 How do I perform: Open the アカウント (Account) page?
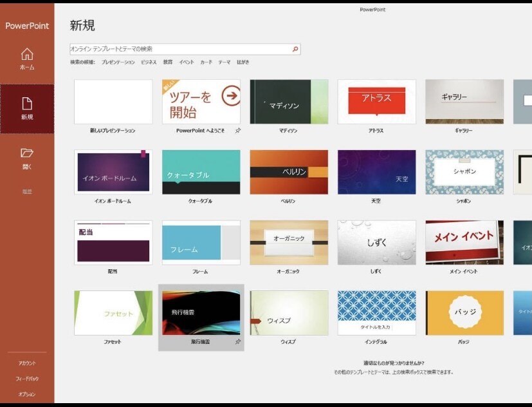(27, 363)
